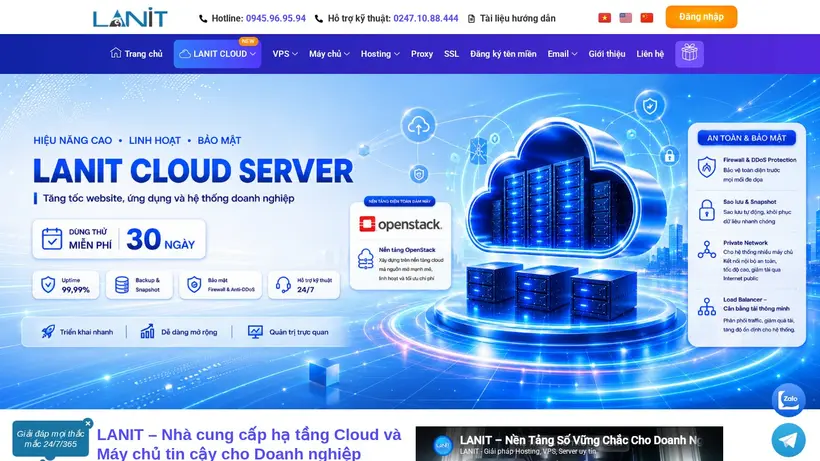This screenshot has height=461, width=820.
Task: Click the Backup & Snapshot badge
Action: 139,285
